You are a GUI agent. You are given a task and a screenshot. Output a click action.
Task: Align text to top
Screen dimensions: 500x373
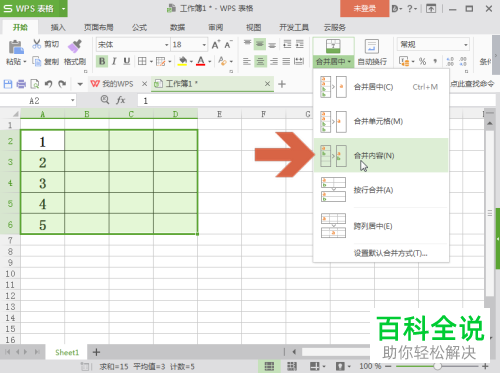(247, 44)
